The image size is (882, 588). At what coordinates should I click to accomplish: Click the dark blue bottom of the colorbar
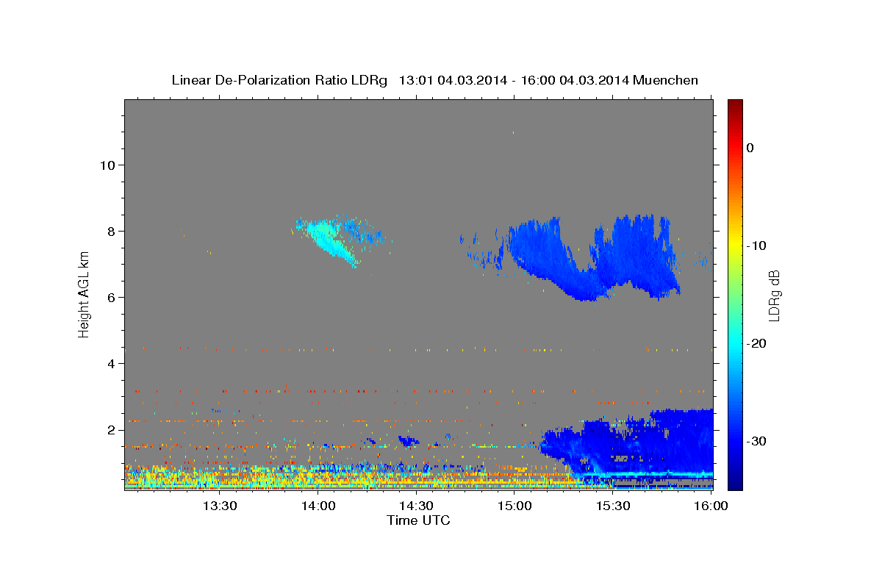(x=735, y=481)
